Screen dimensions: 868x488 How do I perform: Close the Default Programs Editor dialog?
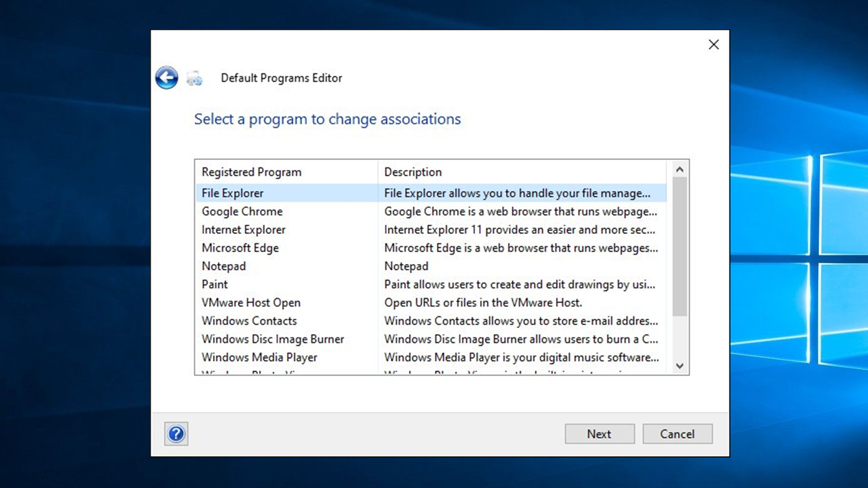(714, 45)
